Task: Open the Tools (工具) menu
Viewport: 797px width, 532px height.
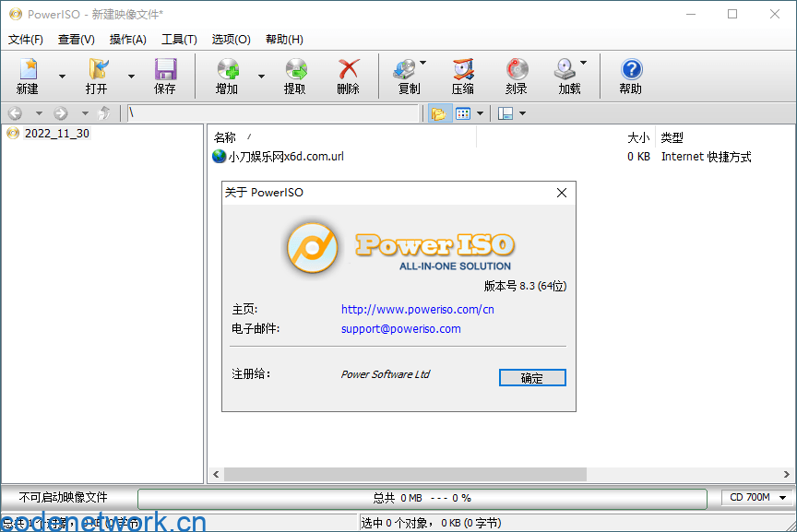Action: [180, 40]
